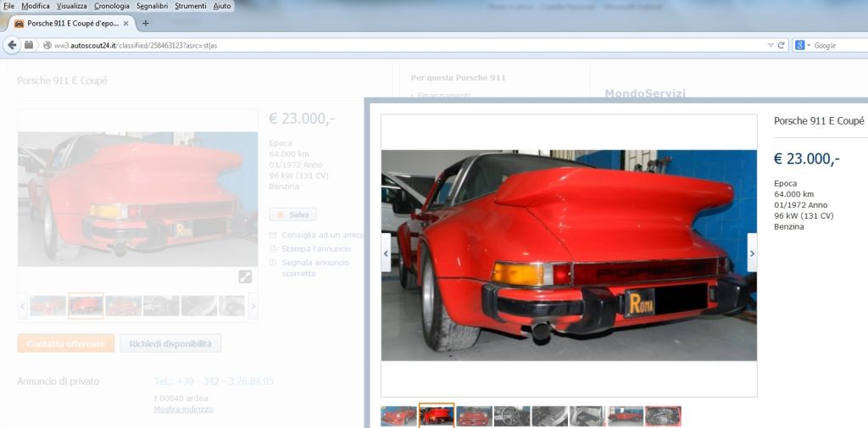Select highlighted thumbnail in background page strip
The height and width of the screenshot is (428, 868).
86,306
